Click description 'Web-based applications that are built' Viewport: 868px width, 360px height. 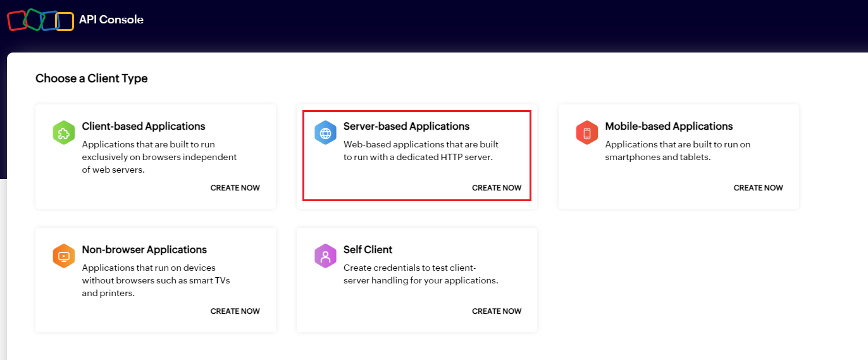421,151
